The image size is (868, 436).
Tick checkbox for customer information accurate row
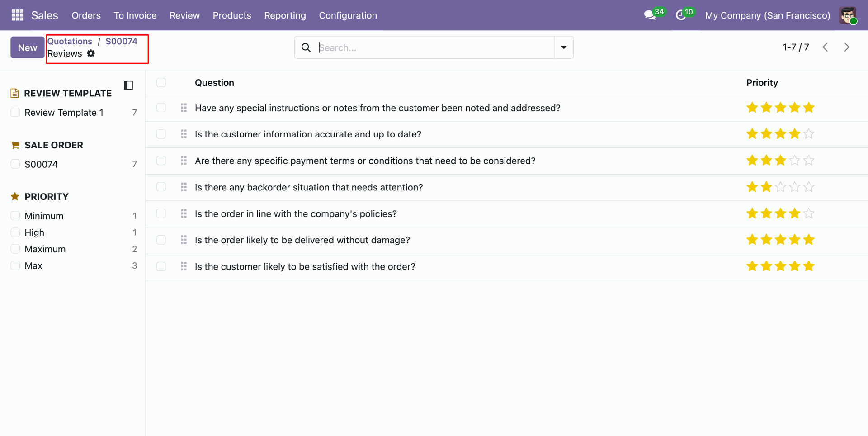161,134
